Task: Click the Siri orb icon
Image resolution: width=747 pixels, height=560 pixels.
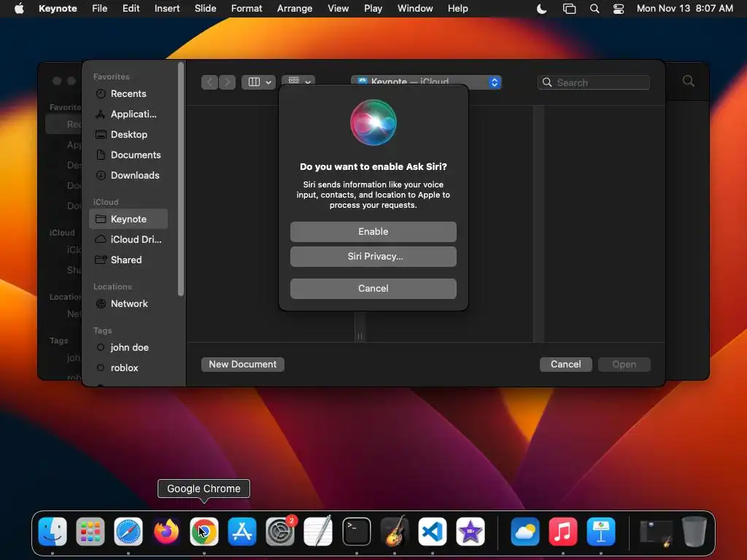Action: pos(373,122)
